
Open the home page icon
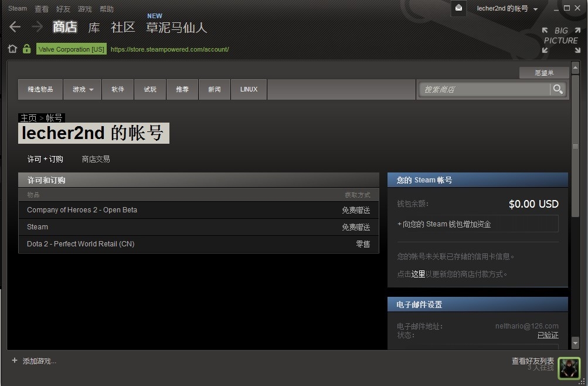[12, 49]
